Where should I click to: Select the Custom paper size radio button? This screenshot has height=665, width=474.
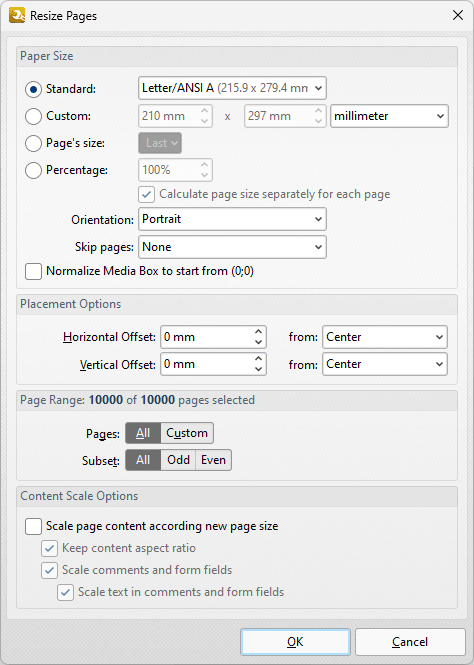(33, 116)
